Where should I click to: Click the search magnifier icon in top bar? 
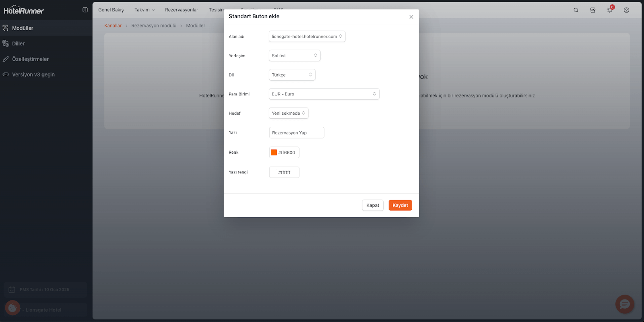coord(576,10)
